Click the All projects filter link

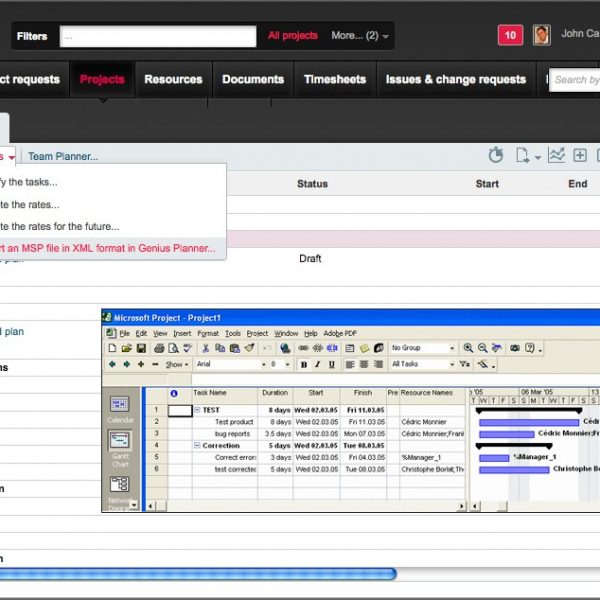click(x=293, y=36)
